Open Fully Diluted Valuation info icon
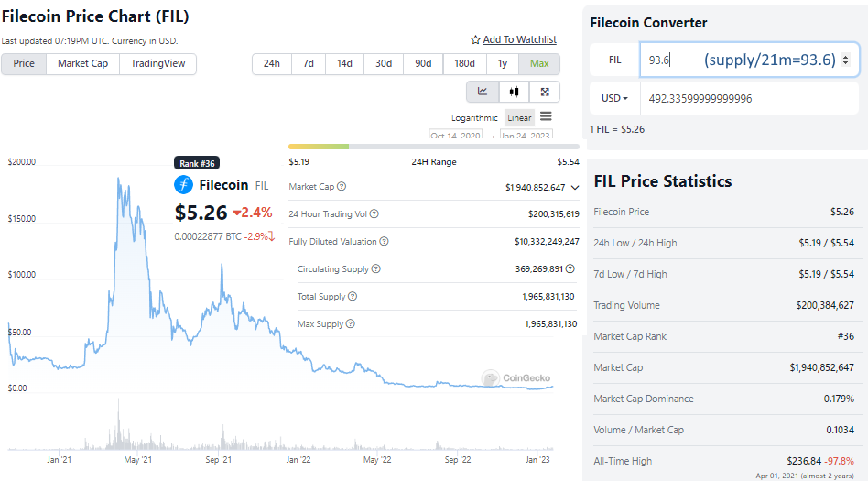Viewport: 868px width, 481px height. pos(385,242)
